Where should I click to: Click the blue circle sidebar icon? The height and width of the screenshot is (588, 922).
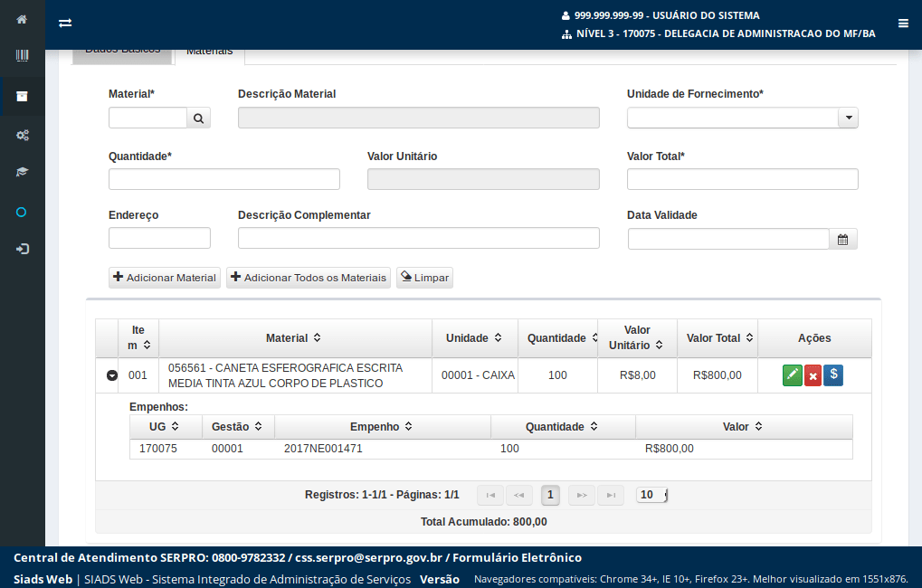click(x=21, y=213)
